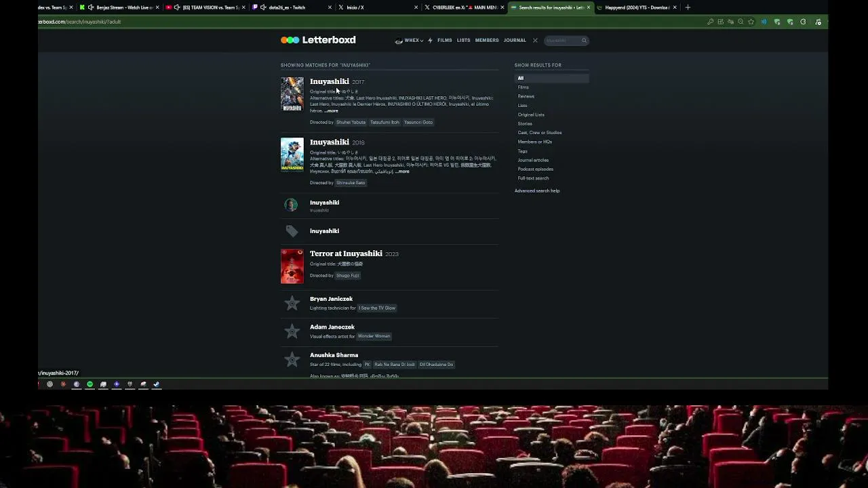The height and width of the screenshot is (488, 868).
Task: Switch to the CYBERLEEK X tab
Action: [465, 7]
